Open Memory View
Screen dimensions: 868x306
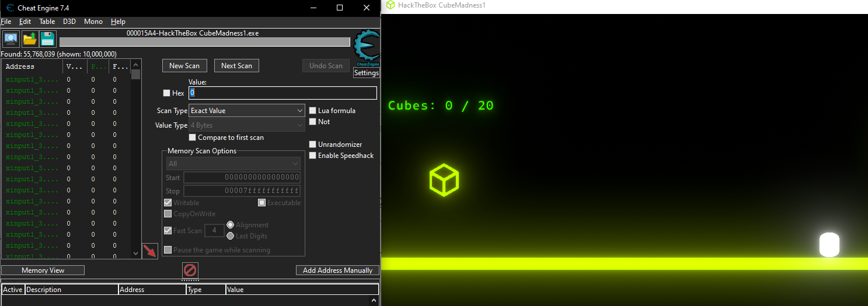point(43,270)
